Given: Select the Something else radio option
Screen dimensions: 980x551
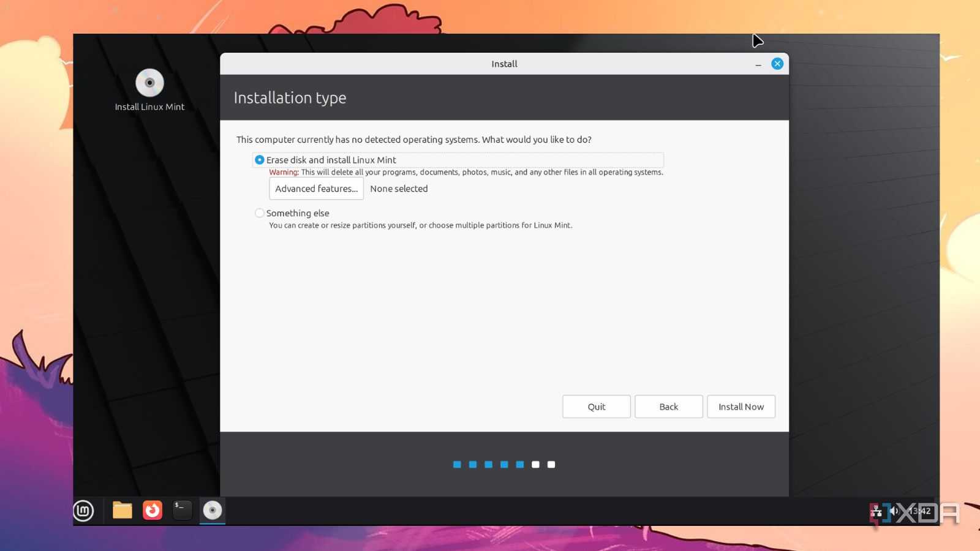Looking at the screenshot, I should coord(292,213).
